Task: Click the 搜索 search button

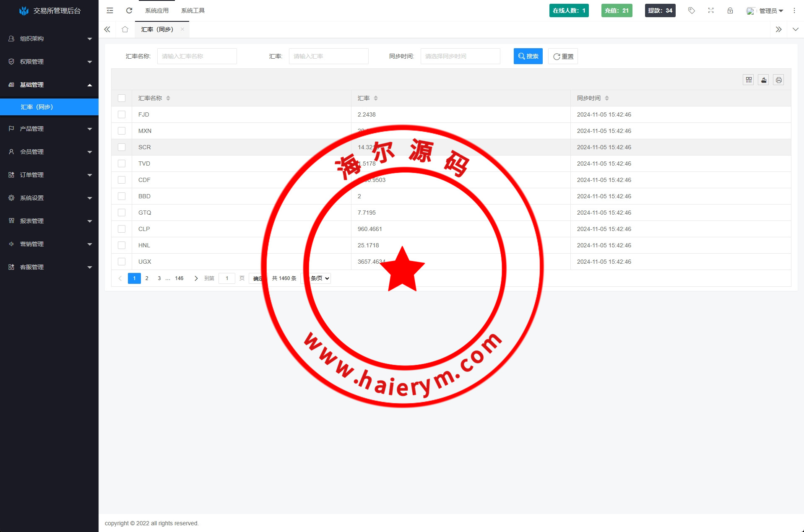Action: 528,56
